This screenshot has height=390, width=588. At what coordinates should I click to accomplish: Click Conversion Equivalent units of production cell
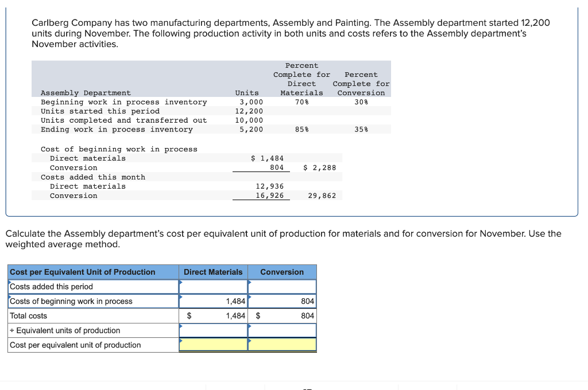point(282,330)
